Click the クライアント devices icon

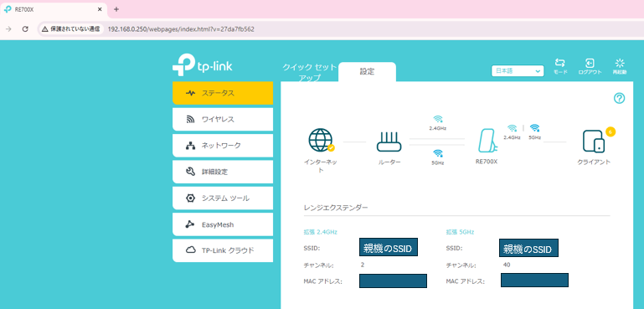coord(594,142)
